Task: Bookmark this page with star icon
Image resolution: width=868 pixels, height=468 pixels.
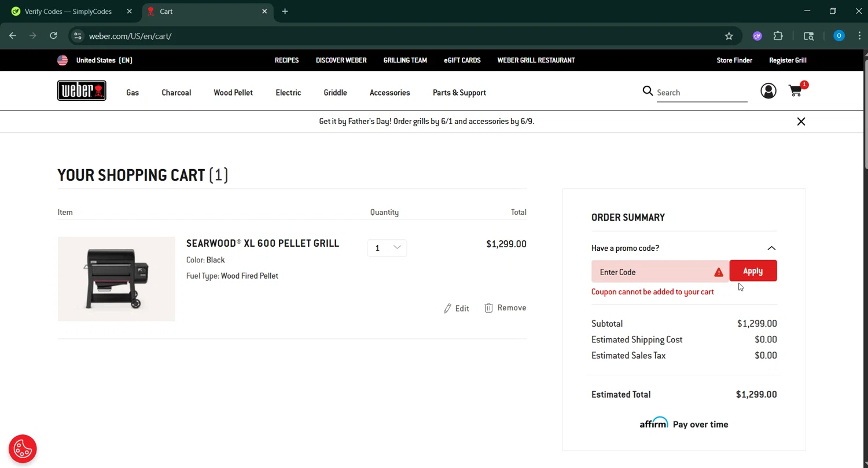Action: 729,36
